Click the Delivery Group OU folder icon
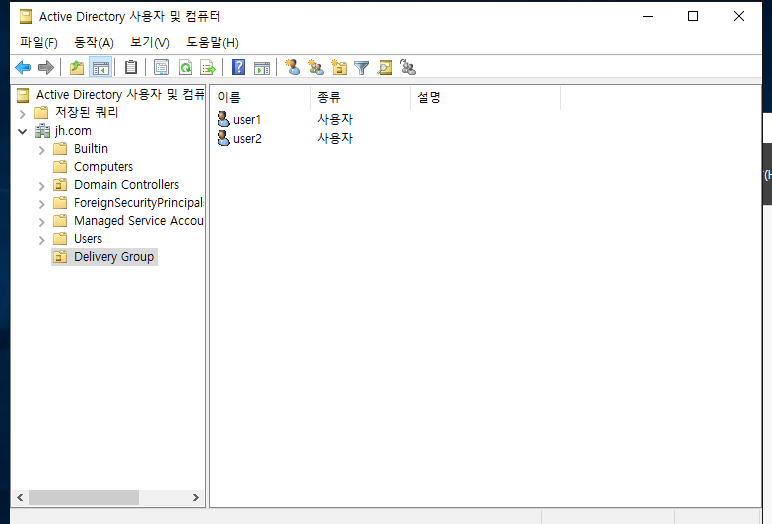772x524 pixels. click(60, 257)
